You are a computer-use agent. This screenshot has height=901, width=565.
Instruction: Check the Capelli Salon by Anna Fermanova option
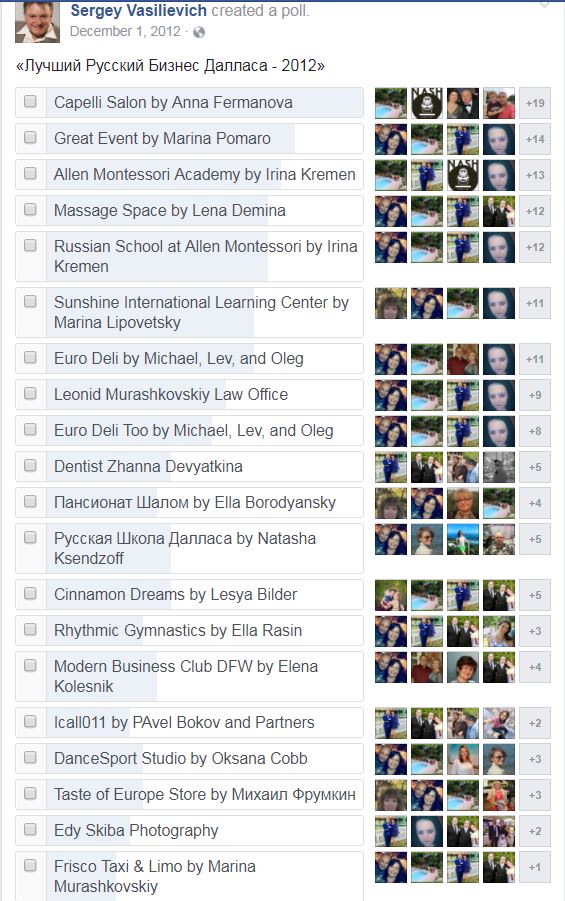pos(30,101)
